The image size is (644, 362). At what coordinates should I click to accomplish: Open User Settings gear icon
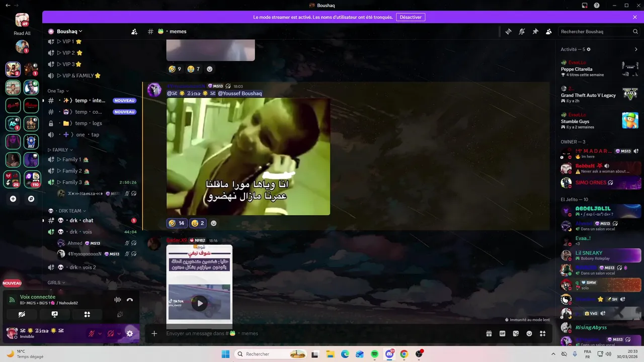130,333
